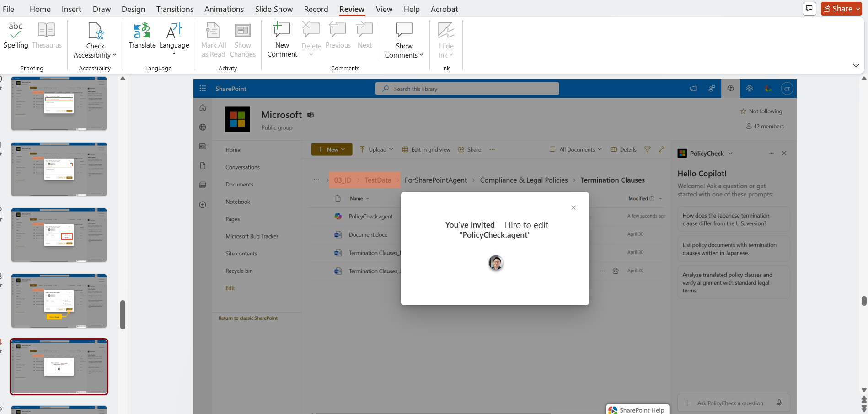Viewport: 868px width, 414px height.
Task: Click the Delete comment button
Action: point(311,39)
